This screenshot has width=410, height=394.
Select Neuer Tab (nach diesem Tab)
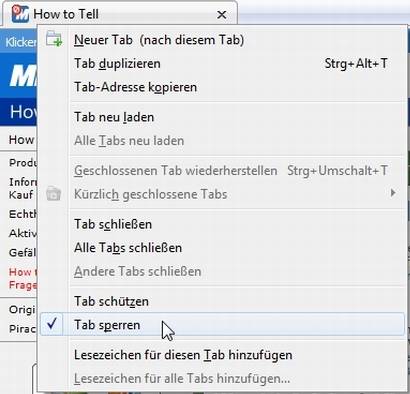[x=222, y=40]
